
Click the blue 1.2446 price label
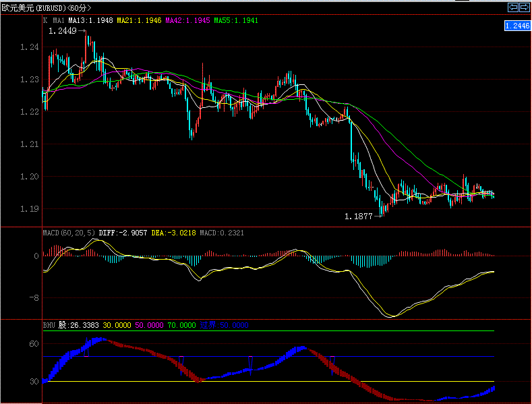click(x=517, y=26)
